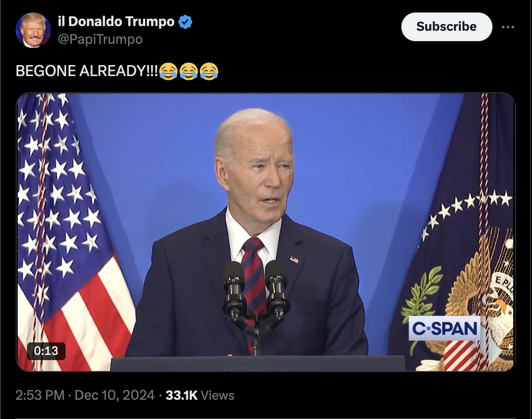Click the 33.1K Views count
This screenshot has width=532, height=419.
click(200, 395)
